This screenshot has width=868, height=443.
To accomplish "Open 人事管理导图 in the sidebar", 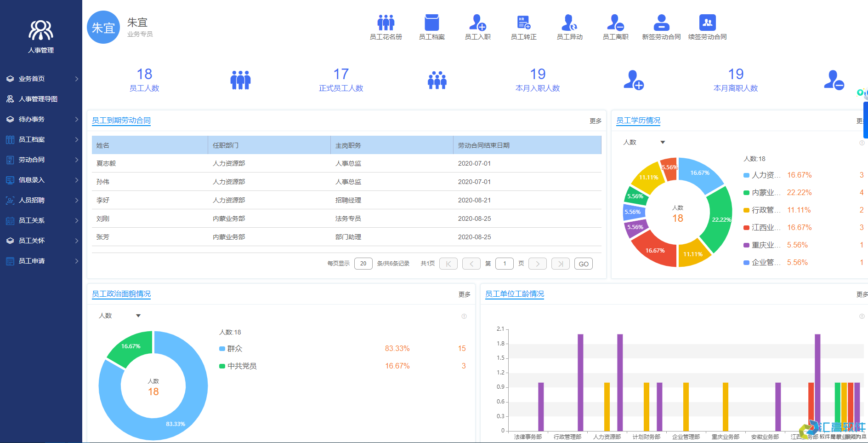I will [36, 99].
